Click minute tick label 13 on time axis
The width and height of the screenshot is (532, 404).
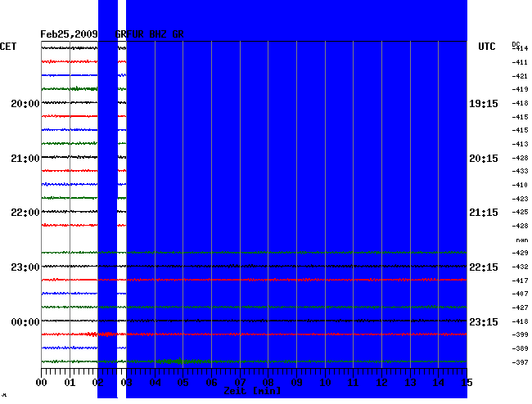click(411, 383)
